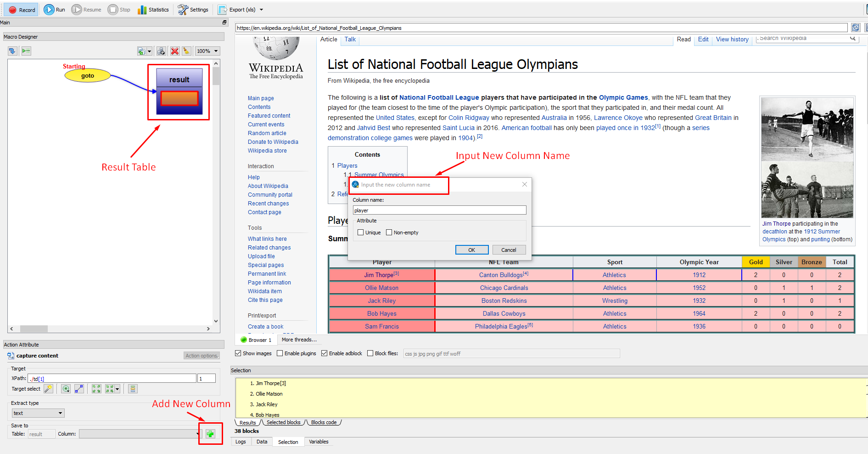
Task: Switch to the Data tab
Action: (x=262, y=442)
